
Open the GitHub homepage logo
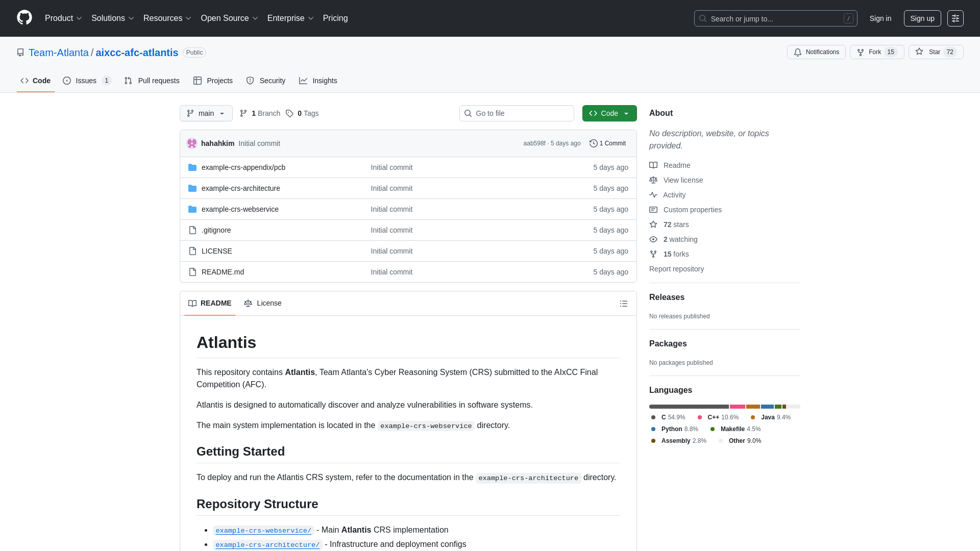(24, 18)
